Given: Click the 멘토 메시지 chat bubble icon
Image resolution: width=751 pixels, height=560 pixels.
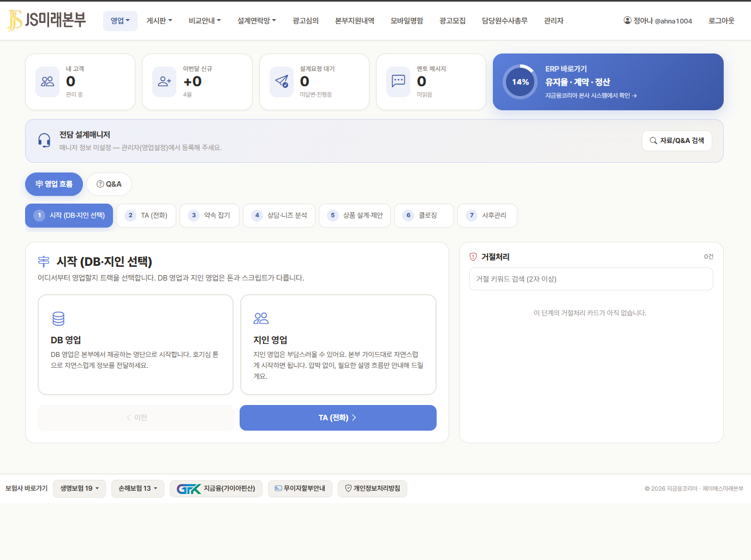Looking at the screenshot, I should tap(398, 82).
